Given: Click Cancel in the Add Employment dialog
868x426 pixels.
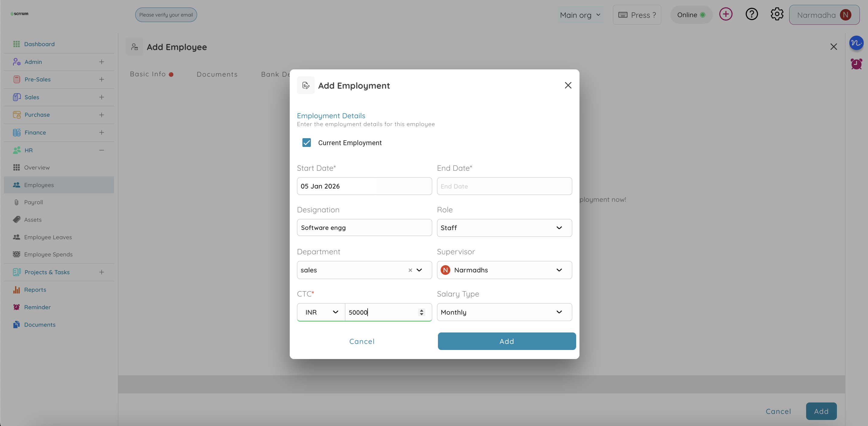Looking at the screenshot, I should [362, 341].
